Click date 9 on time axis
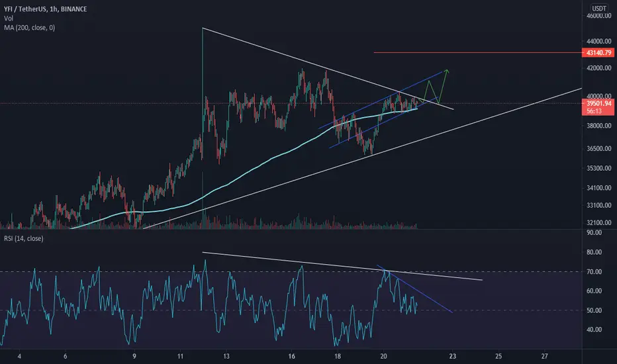 coord(134,357)
